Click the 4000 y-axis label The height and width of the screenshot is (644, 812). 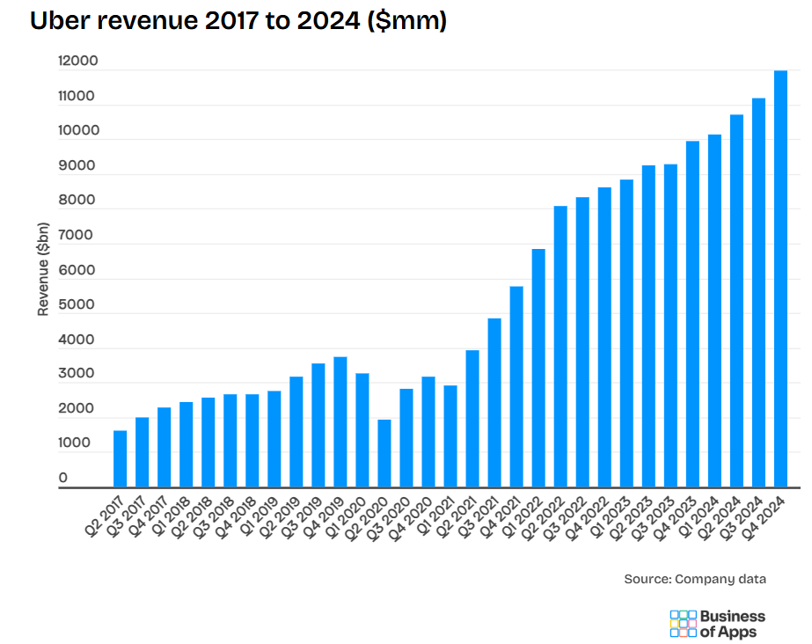pos(77,340)
